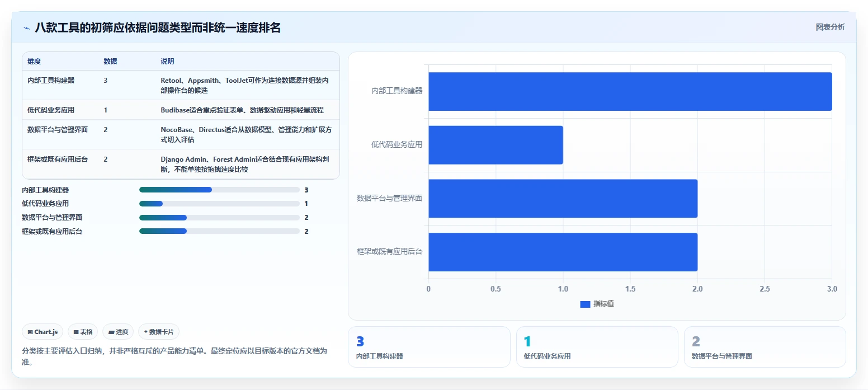The height and width of the screenshot is (390, 868).
Task: Click the title 八款工具的初筛应依据问题类型
Action: point(158,27)
